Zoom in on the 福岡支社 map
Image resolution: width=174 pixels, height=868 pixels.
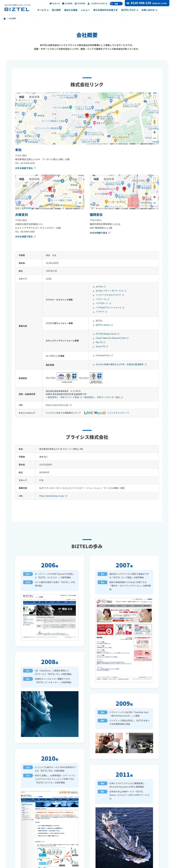click(x=154, y=197)
